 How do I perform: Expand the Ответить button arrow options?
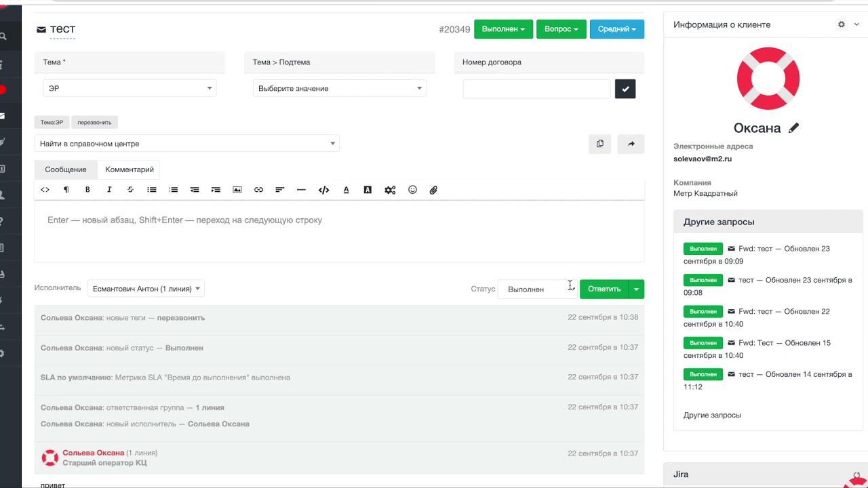[x=636, y=289]
